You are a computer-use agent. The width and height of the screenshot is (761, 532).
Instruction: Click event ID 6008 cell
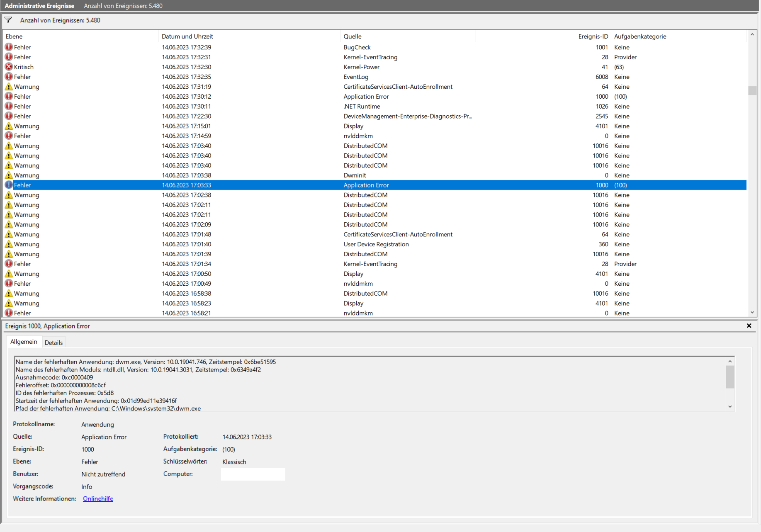(x=602, y=77)
